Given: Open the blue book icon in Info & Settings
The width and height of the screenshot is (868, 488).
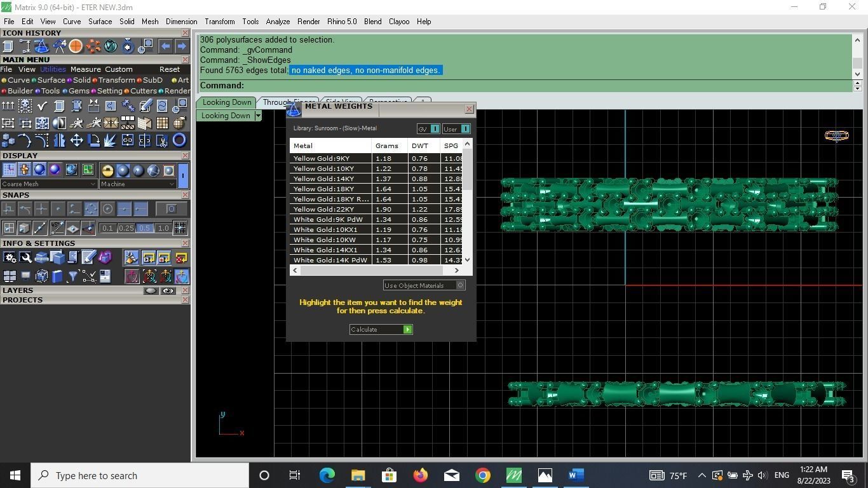Looking at the screenshot, I should point(57,276).
